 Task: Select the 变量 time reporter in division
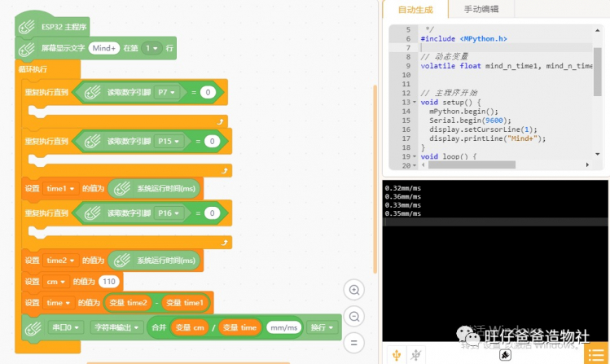pyautogui.click(x=239, y=328)
